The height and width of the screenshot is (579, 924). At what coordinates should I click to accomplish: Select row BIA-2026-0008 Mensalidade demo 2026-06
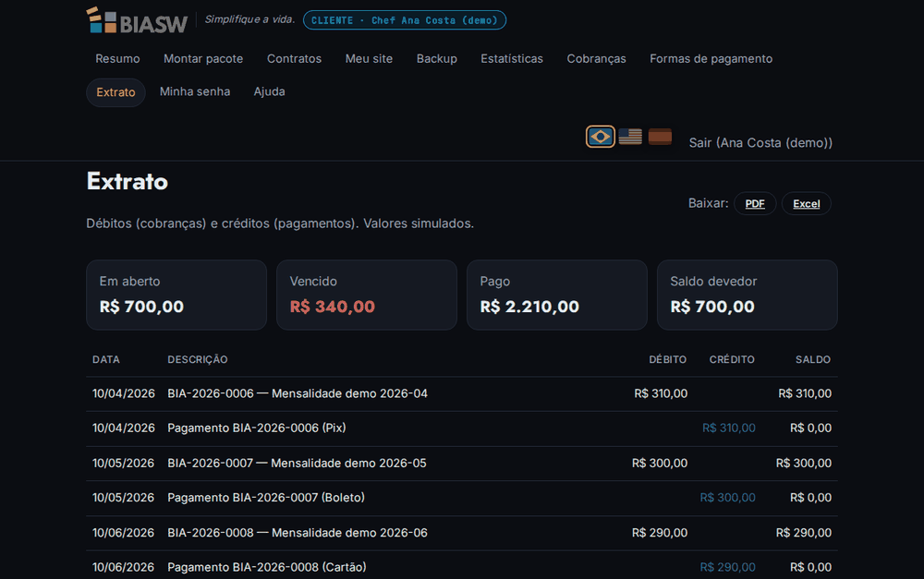pyautogui.click(x=462, y=533)
